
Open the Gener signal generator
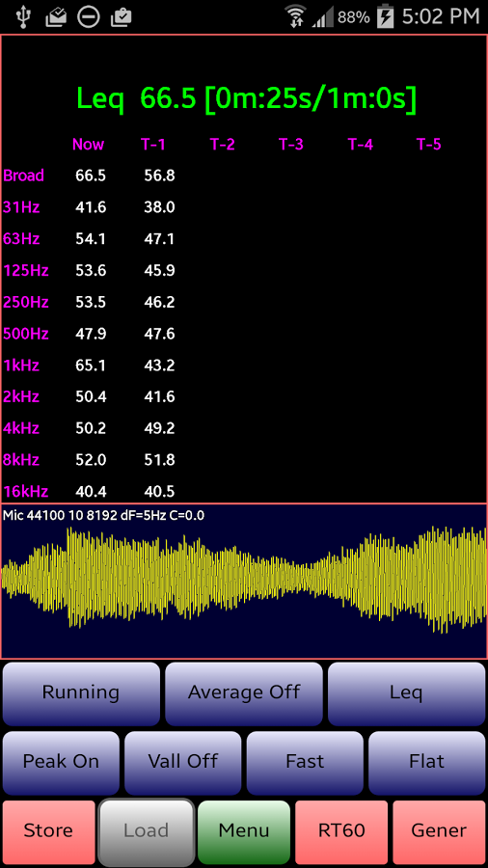pyautogui.click(x=440, y=832)
